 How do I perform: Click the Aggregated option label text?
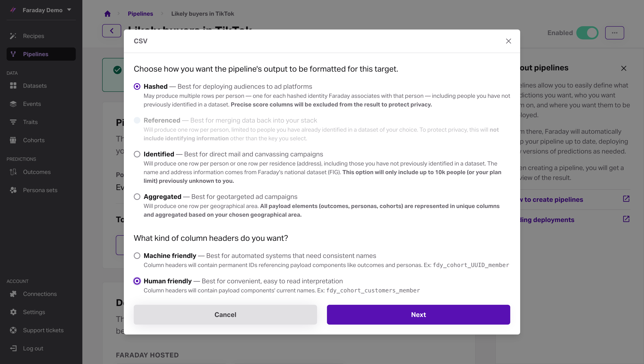pos(162,197)
